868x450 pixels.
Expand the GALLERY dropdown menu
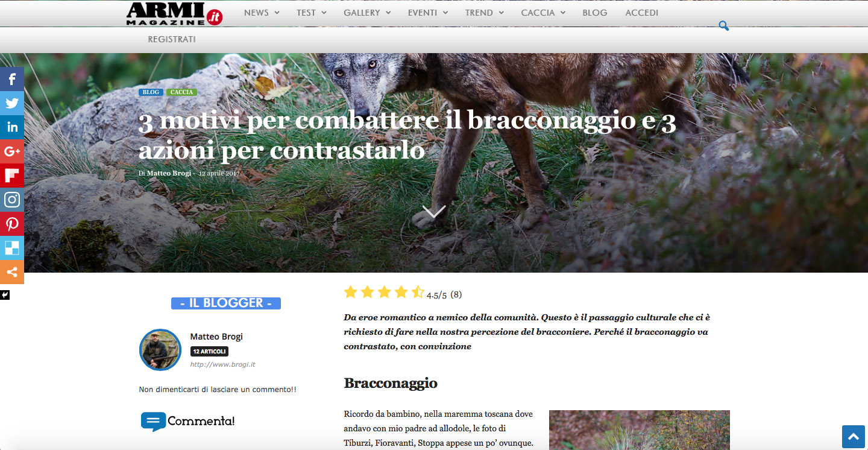coord(367,13)
